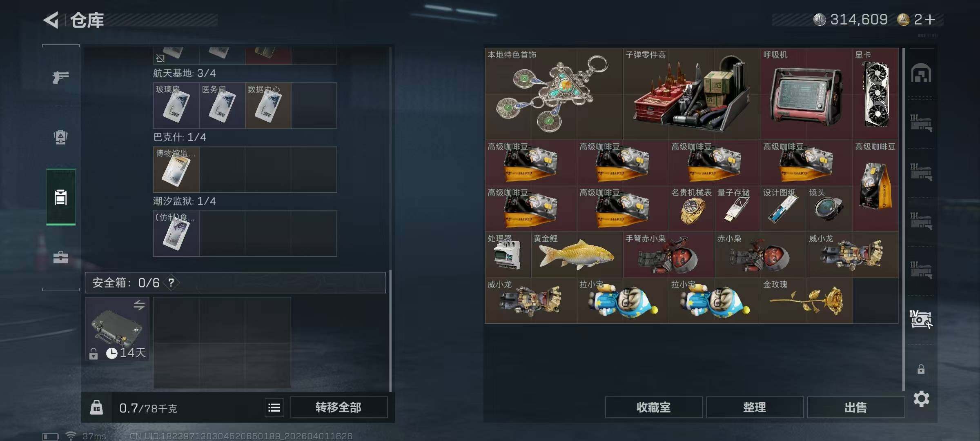Click the settings gear icon
Image resolution: width=980 pixels, height=441 pixels.
(x=921, y=399)
